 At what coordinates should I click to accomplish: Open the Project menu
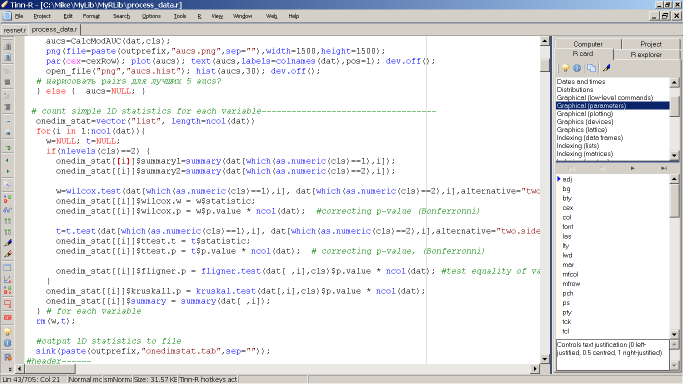click(42, 16)
